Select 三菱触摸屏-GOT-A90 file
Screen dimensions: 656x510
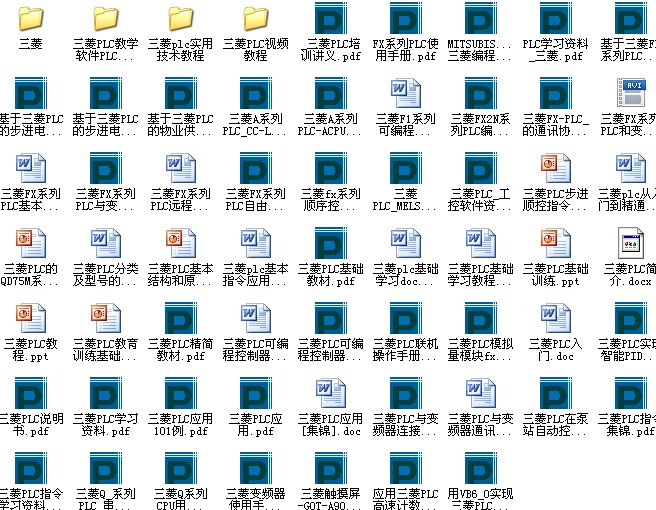coord(331,468)
